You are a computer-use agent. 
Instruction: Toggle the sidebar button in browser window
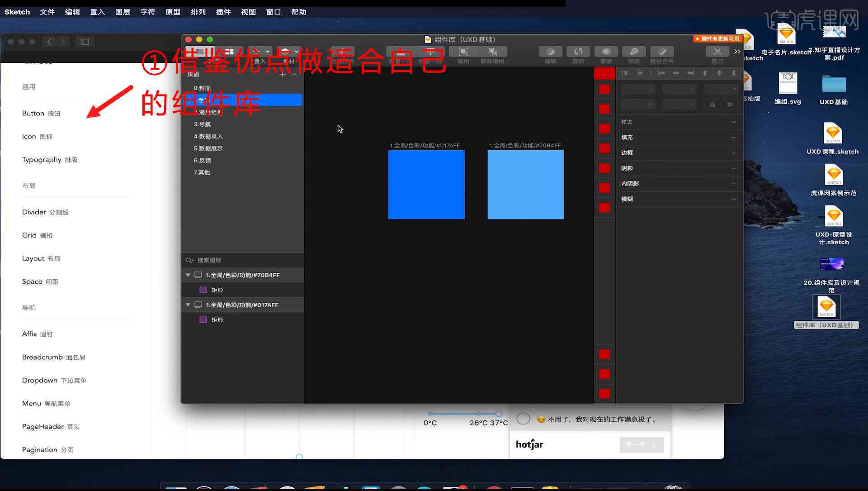tap(85, 42)
